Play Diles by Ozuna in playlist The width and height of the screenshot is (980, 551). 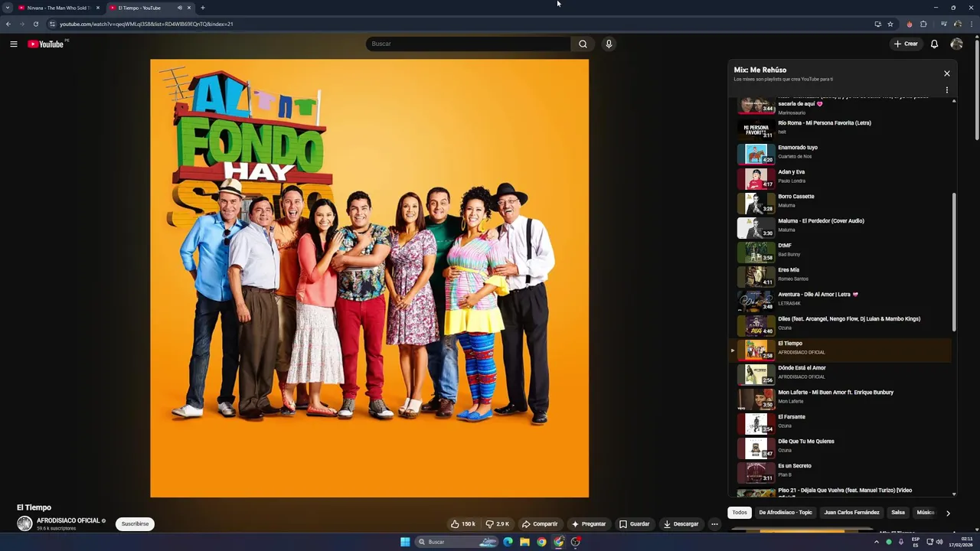point(842,324)
